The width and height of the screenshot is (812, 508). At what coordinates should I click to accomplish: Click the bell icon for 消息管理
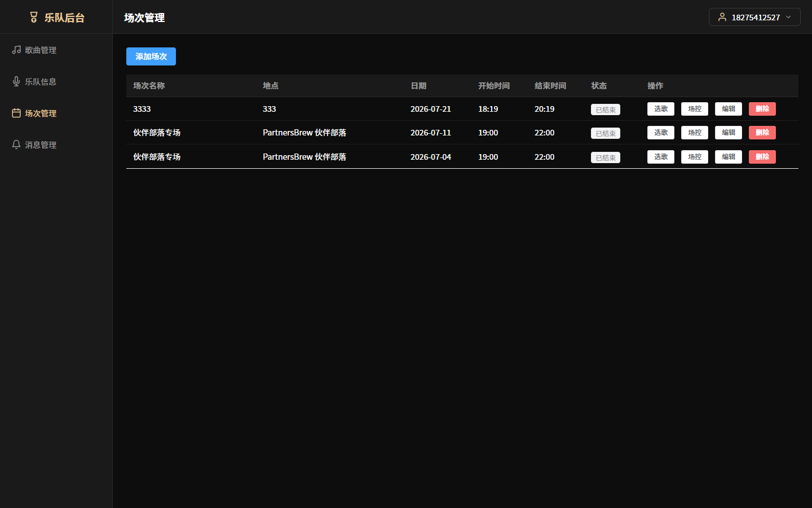point(16,144)
